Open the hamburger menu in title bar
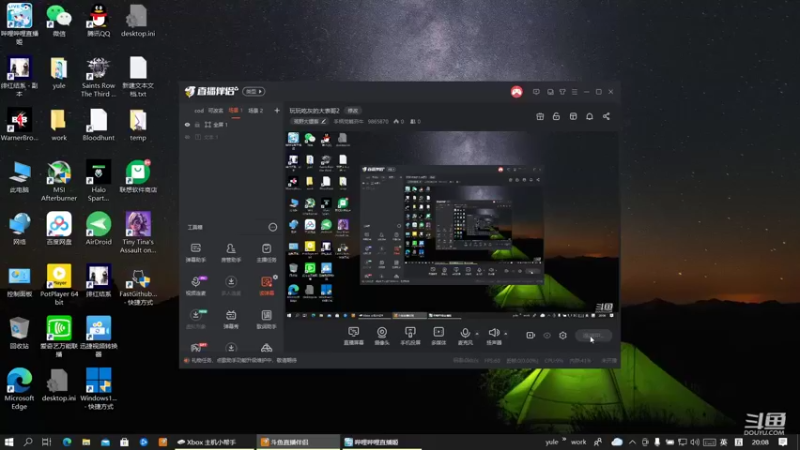This screenshot has height=450, width=800. (574, 92)
